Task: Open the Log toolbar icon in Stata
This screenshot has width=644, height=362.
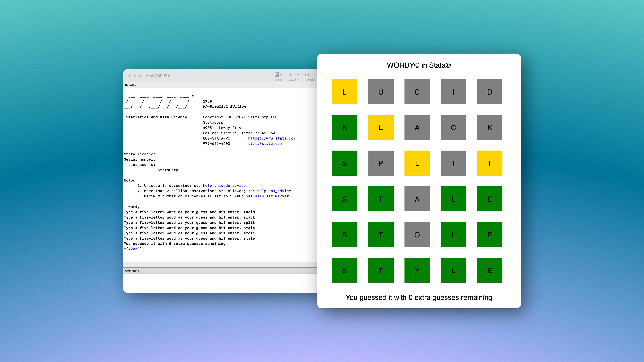Action: (x=277, y=74)
